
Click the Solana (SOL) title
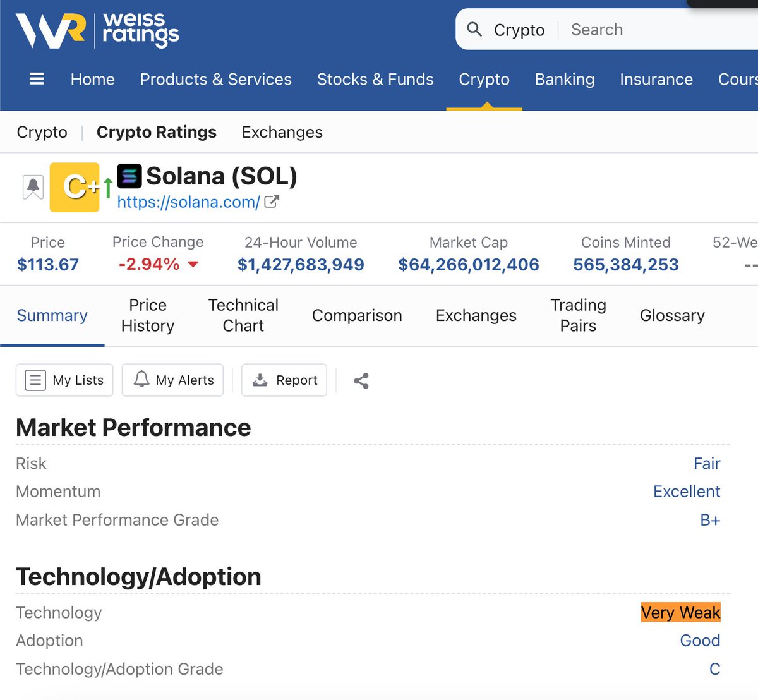click(x=222, y=176)
